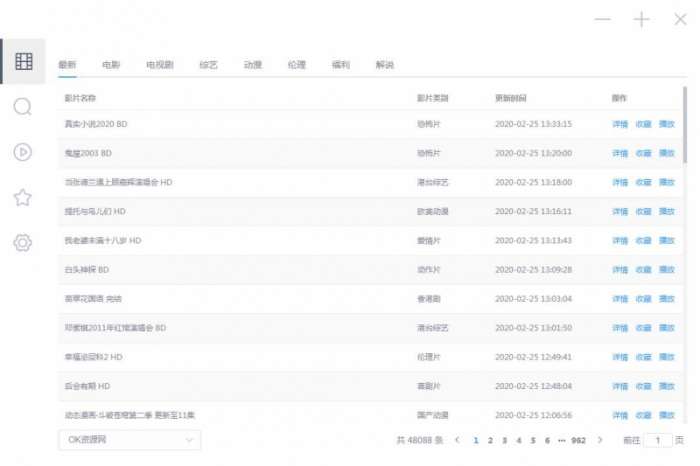Go to page 3 of results
The height and width of the screenshot is (466, 700).
point(504,441)
